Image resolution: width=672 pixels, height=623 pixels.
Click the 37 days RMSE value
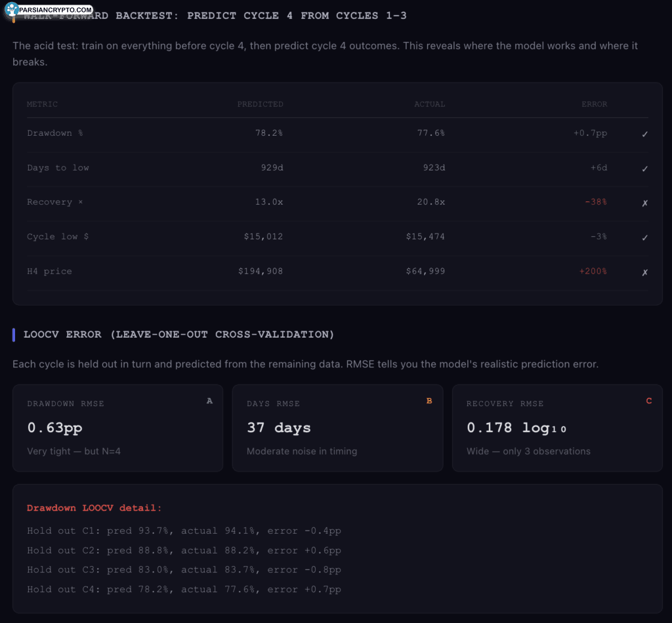(x=278, y=428)
